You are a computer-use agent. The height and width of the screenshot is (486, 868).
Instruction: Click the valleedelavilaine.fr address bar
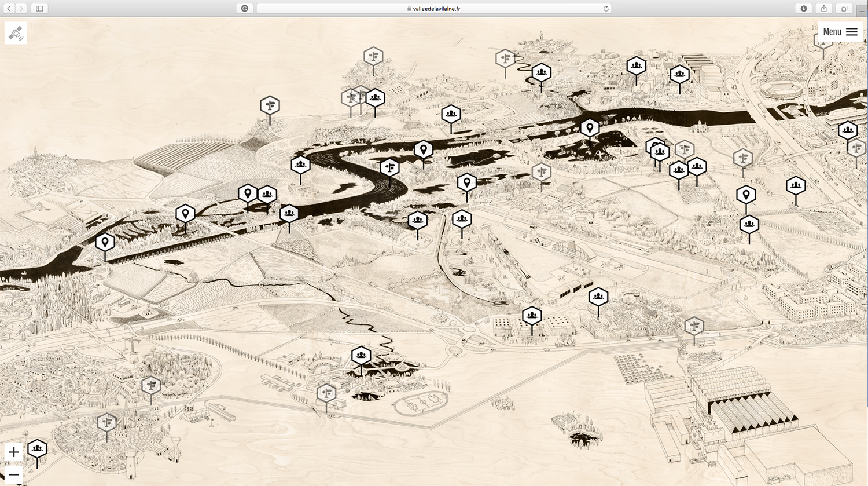[x=434, y=9]
